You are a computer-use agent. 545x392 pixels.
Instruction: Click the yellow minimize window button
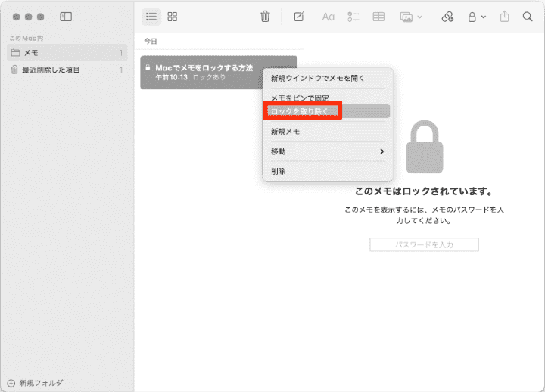[x=29, y=17]
